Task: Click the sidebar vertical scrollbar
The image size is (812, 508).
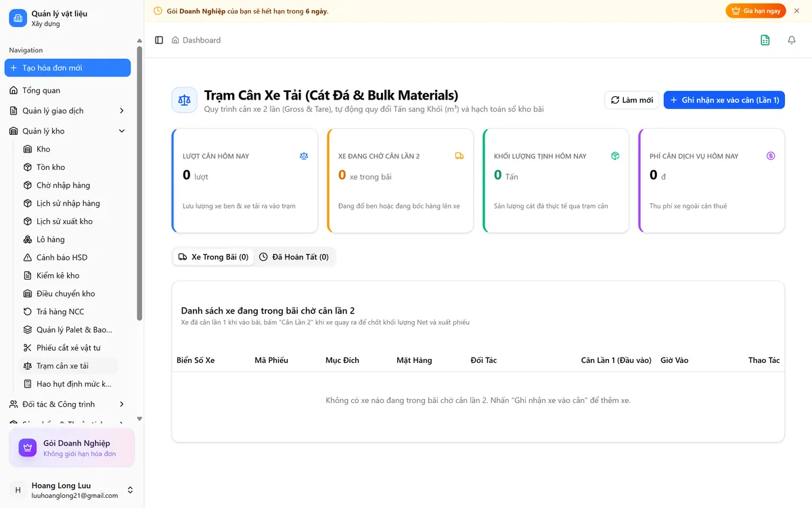Action: 140,182
